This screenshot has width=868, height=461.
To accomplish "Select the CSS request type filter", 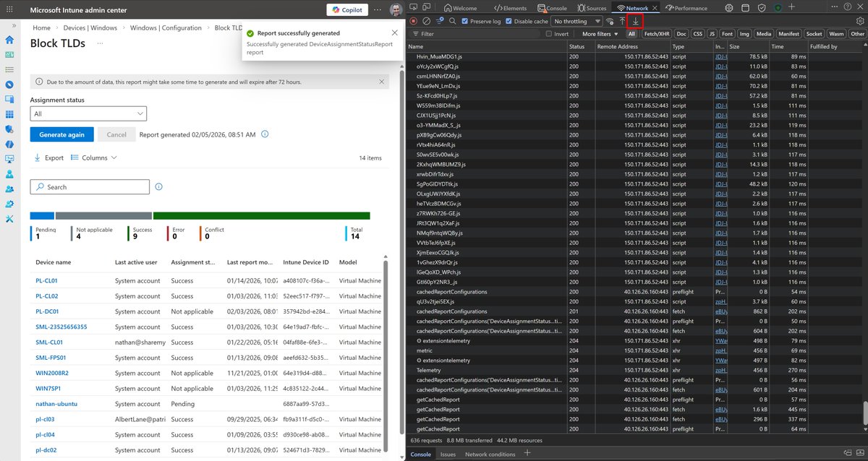I will pos(697,34).
